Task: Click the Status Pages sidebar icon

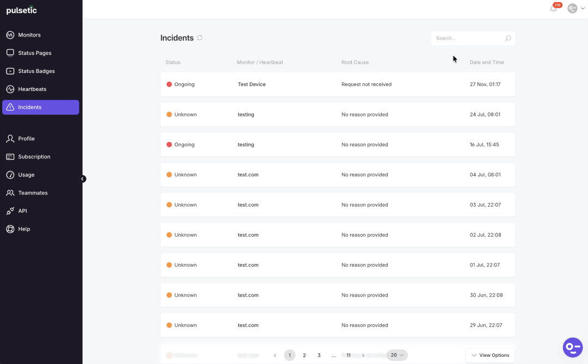Action: click(10, 53)
